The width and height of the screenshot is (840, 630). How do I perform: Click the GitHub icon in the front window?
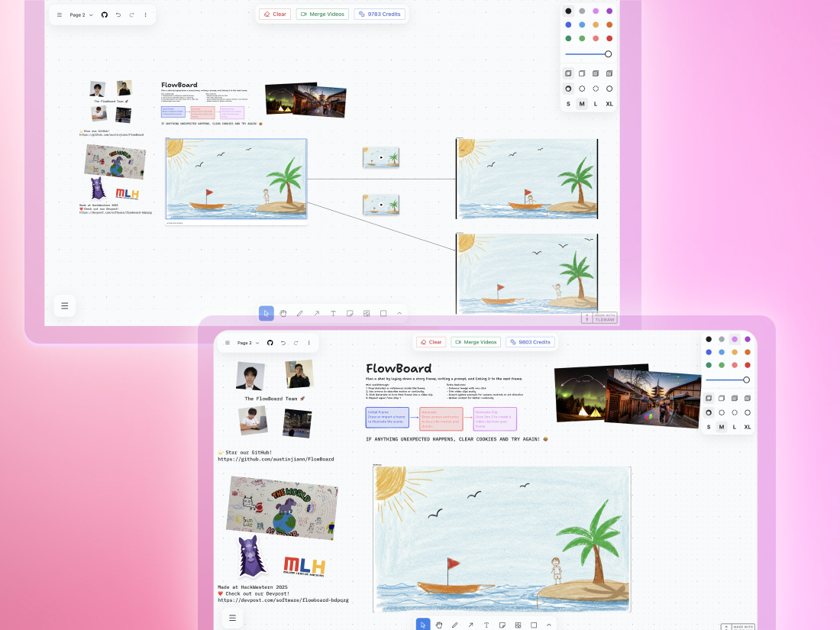pos(270,343)
